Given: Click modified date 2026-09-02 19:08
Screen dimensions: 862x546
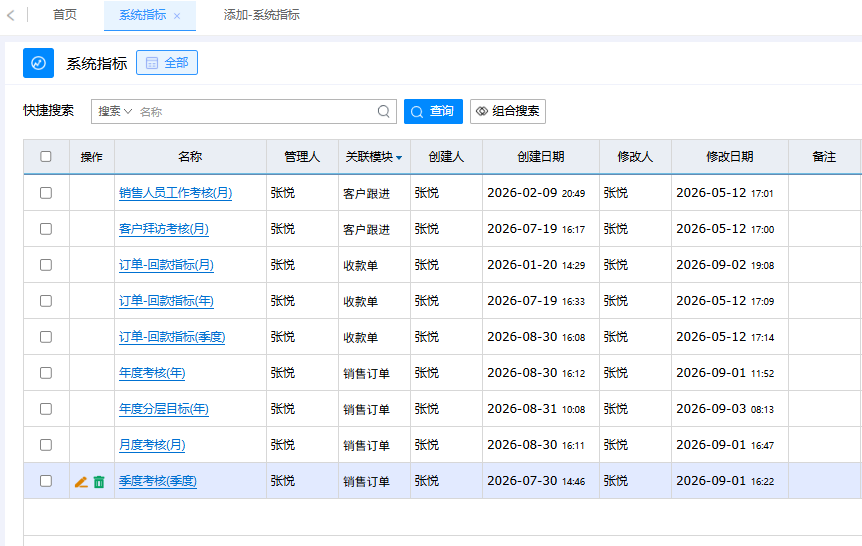Looking at the screenshot, I should [725, 265].
